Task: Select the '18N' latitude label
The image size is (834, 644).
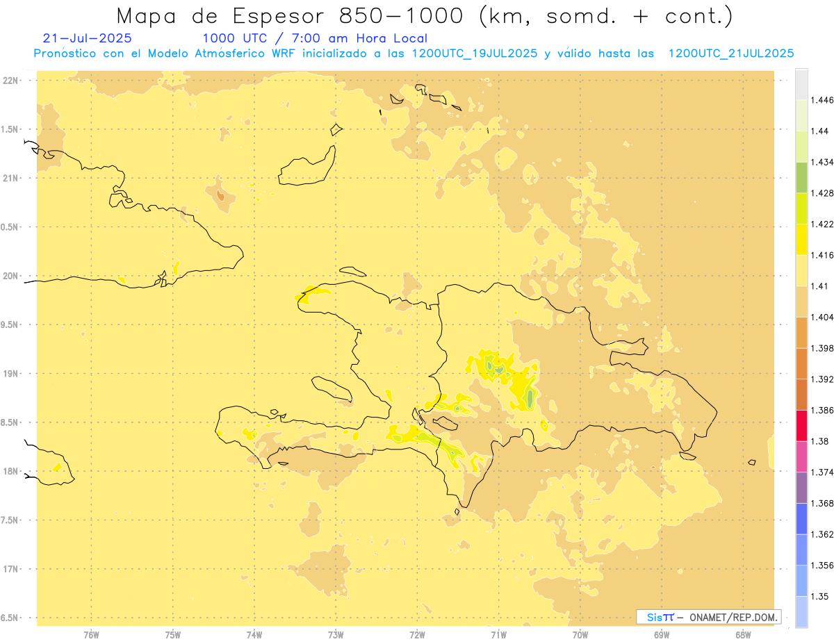Action: pyautogui.click(x=10, y=471)
